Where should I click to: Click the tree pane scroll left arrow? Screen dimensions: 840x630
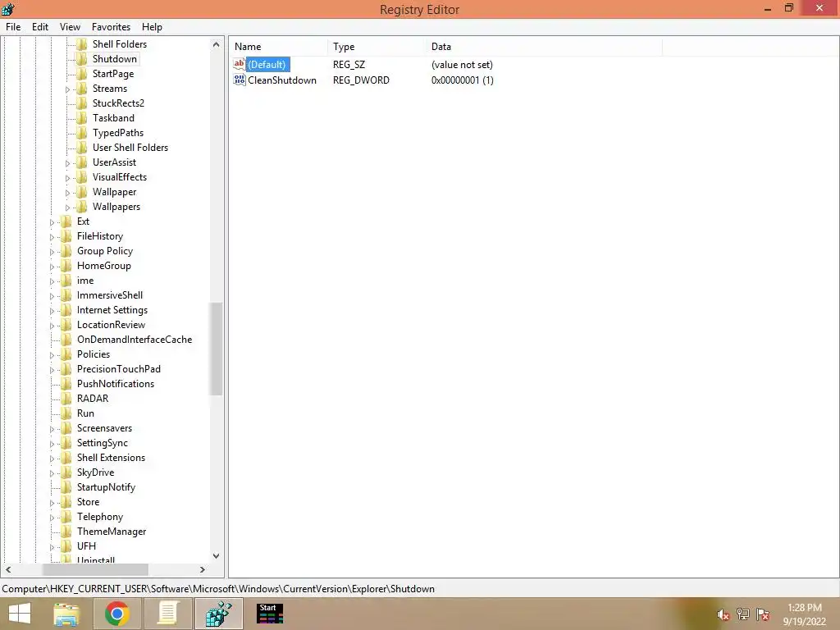pyautogui.click(x=8, y=569)
